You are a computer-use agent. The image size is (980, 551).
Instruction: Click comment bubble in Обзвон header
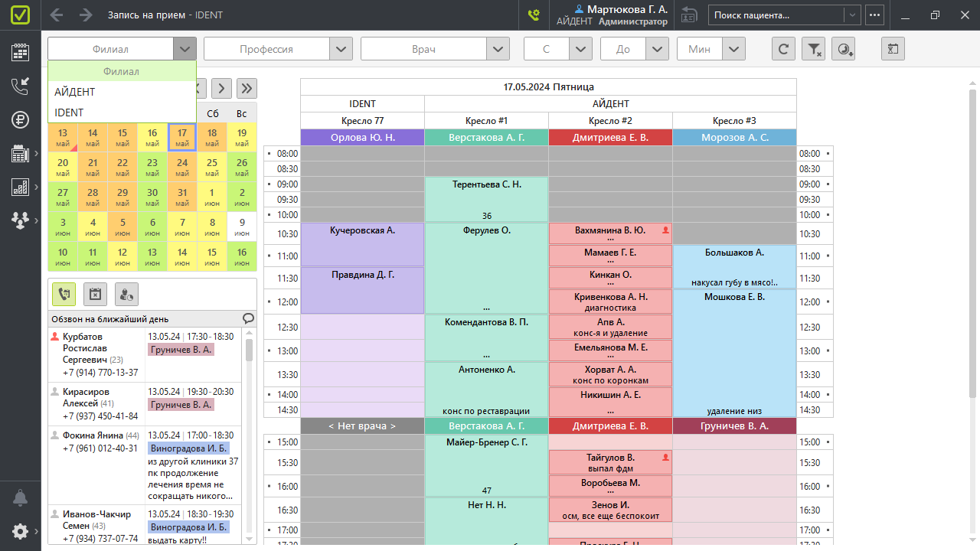248,318
